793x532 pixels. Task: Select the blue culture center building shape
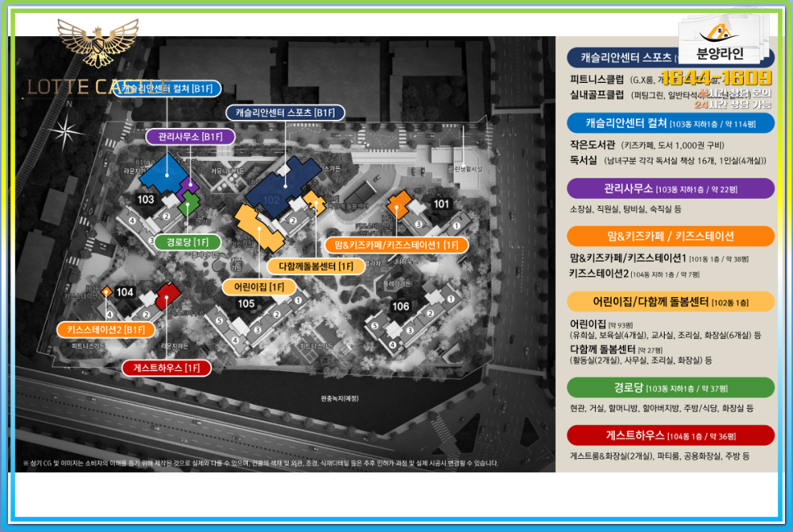coord(164,173)
